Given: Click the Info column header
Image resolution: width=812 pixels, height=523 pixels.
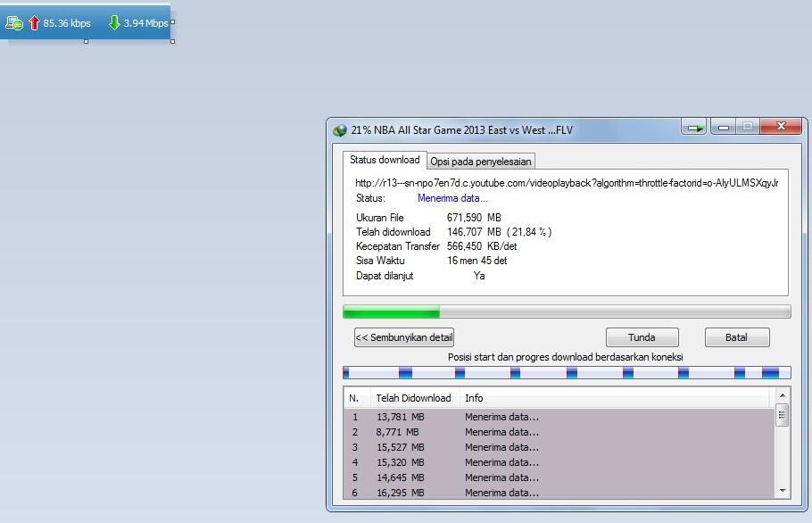Looking at the screenshot, I should tap(615, 398).
